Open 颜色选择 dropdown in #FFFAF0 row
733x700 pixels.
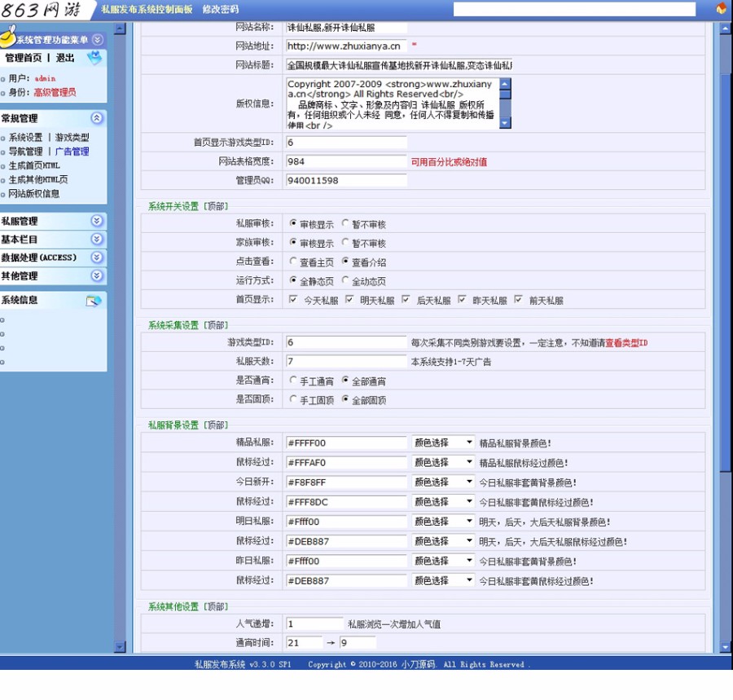click(443, 462)
